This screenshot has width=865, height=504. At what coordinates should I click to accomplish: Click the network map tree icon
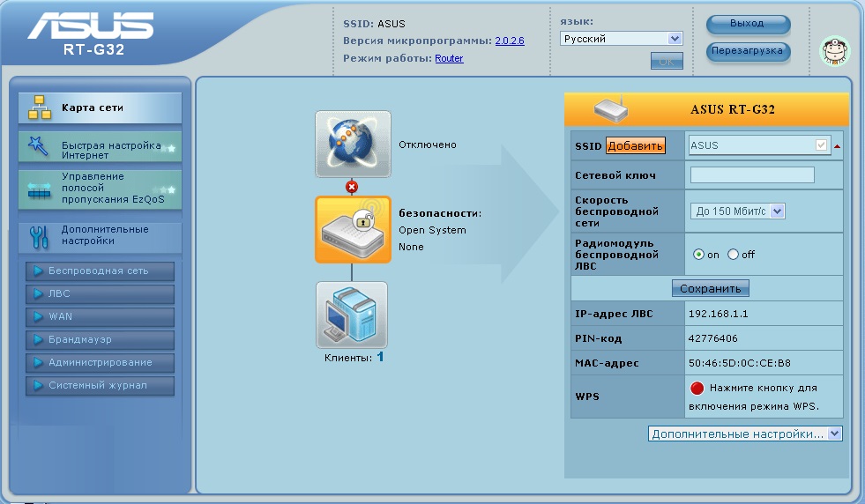pos(40,107)
